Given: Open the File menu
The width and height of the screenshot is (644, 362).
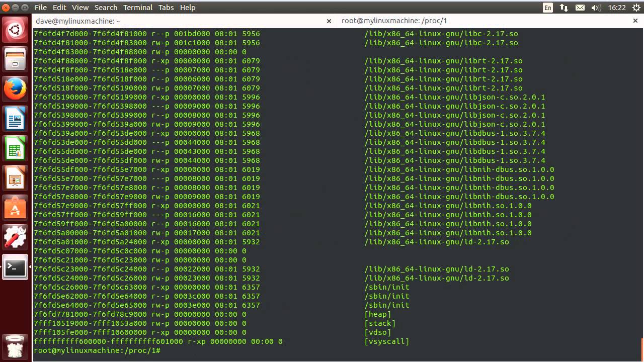Looking at the screenshot, I should click(x=41, y=8).
